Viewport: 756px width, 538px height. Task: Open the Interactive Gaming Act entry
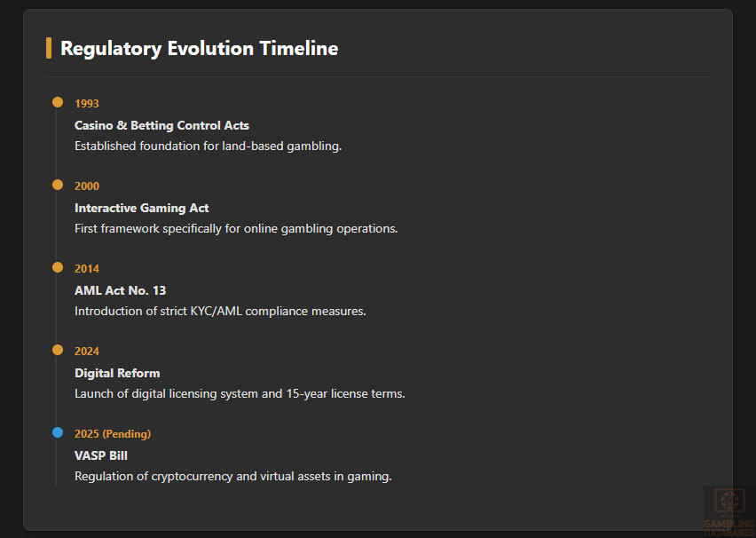(142, 208)
